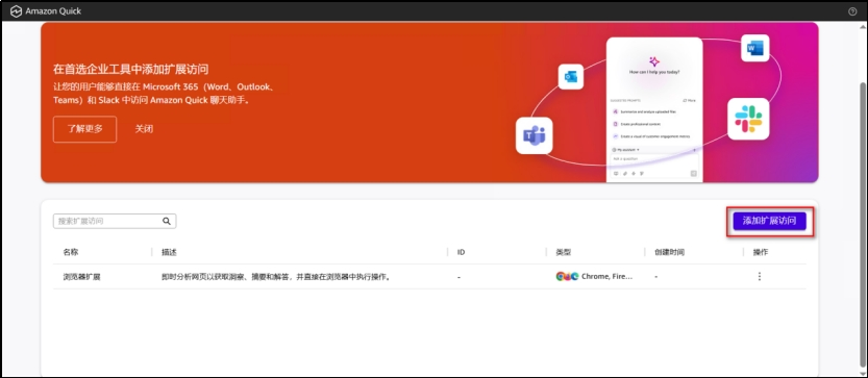868x378 pixels.
Task: Click the Amazon Quick title text
Action: (53, 11)
